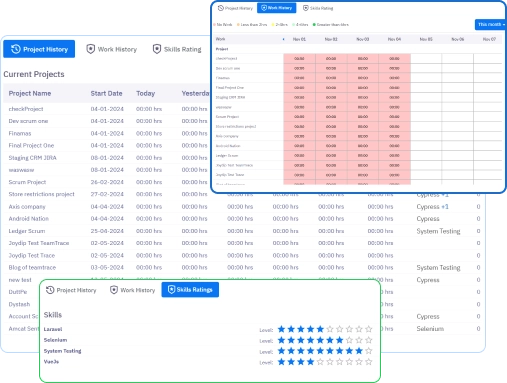
Task: Open the This month period dropdown
Action: pyautogui.click(x=490, y=24)
